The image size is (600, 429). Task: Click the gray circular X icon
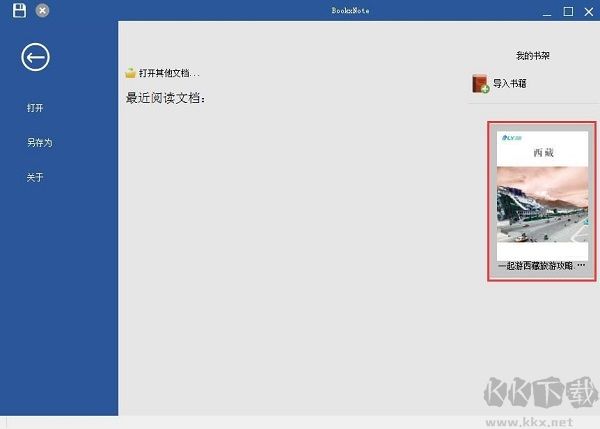tap(42, 10)
